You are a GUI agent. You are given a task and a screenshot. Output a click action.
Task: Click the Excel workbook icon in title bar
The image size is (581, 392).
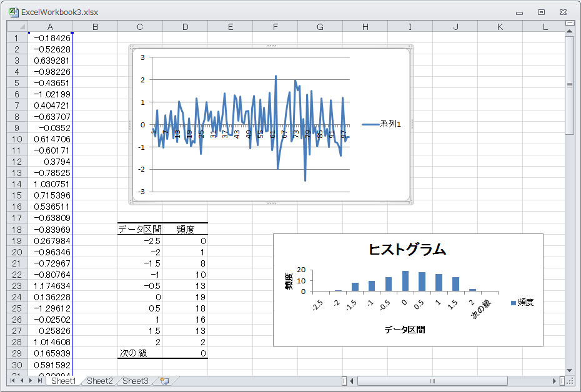coord(12,12)
